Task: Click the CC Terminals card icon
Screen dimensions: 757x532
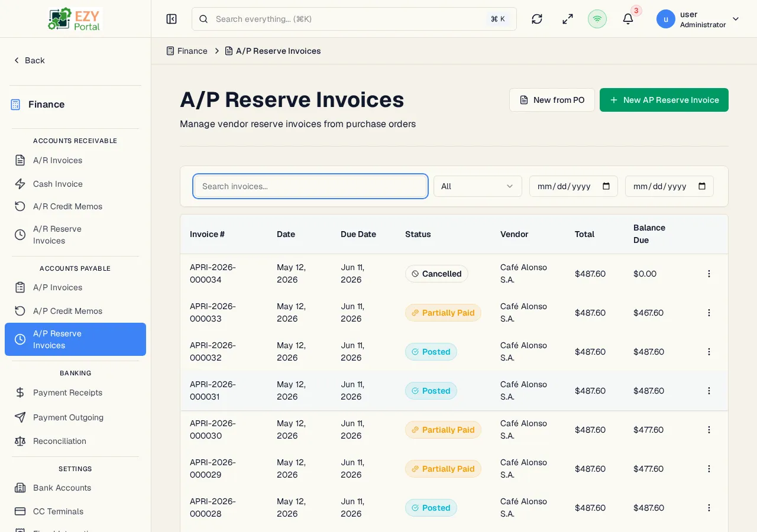Action: pyautogui.click(x=20, y=511)
